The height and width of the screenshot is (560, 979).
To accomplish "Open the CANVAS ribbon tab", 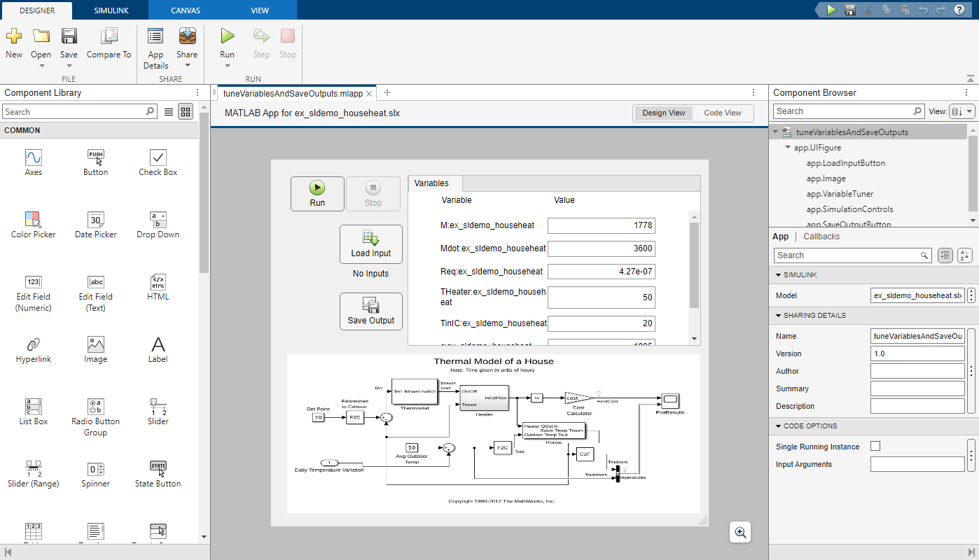I will coord(186,10).
